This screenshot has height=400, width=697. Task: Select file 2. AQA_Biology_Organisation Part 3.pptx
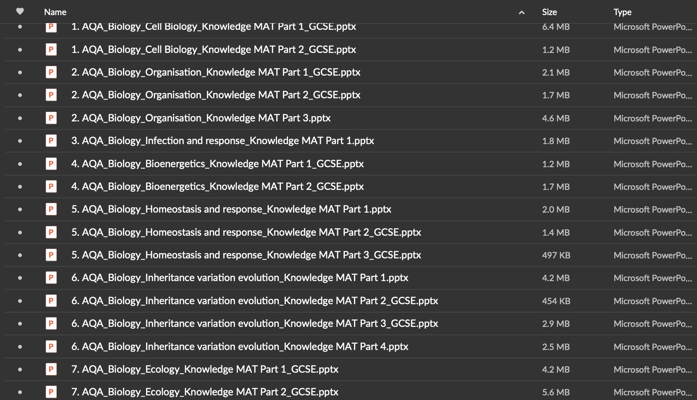point(201,118)
